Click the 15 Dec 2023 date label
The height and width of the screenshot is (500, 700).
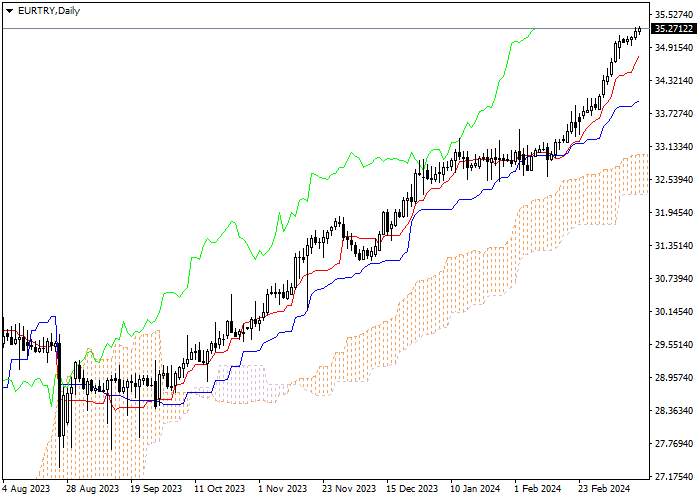pyautogui.click(x=412, y=489)
